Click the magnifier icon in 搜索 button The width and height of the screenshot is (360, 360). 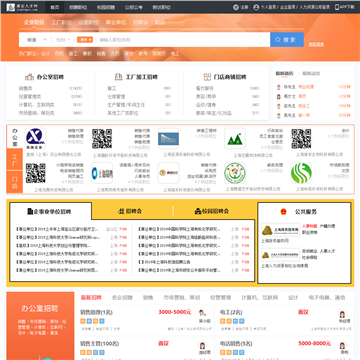tap(278, 40)
